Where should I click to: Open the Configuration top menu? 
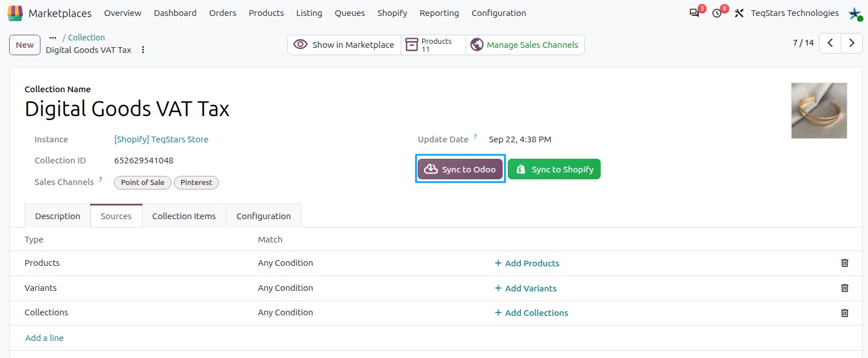[499, 13]
